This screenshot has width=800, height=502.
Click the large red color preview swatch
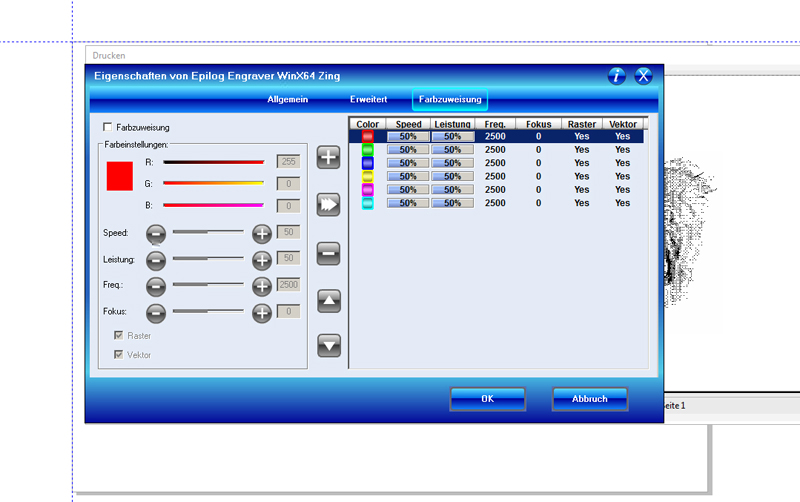120,176
